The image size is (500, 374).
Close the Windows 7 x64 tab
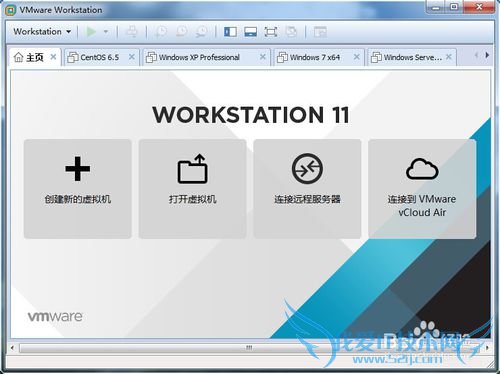357,57
